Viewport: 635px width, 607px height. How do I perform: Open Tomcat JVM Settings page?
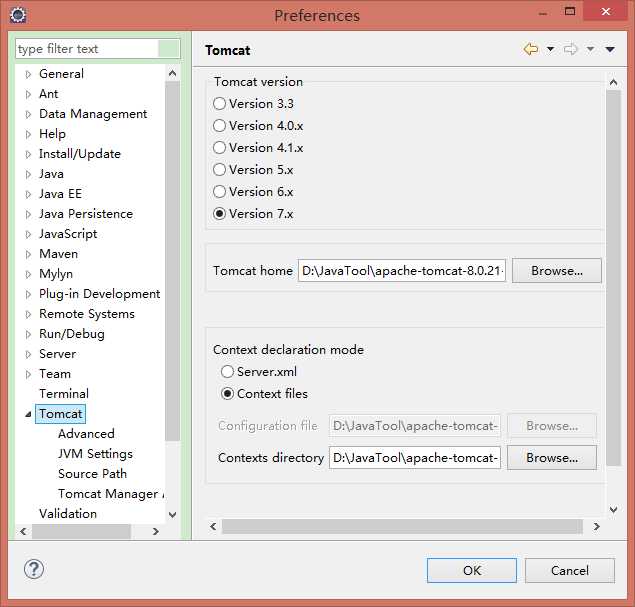pos(95,454)
